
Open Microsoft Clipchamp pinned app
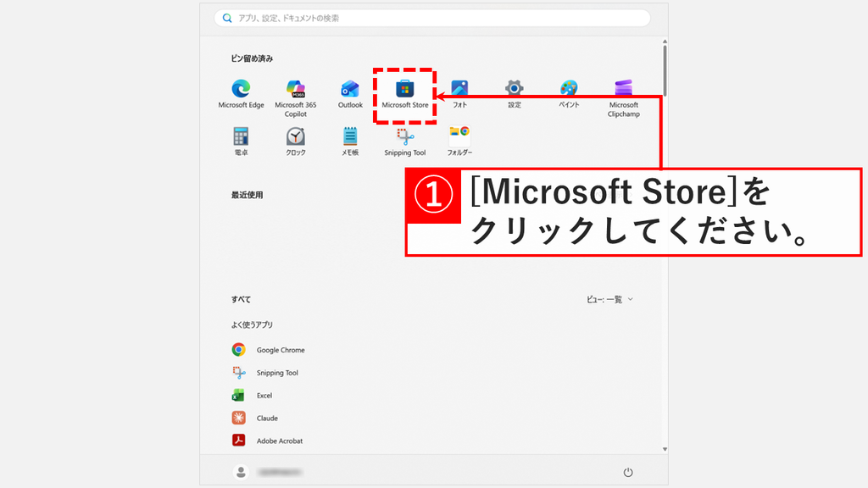click(x=623, y=98)
